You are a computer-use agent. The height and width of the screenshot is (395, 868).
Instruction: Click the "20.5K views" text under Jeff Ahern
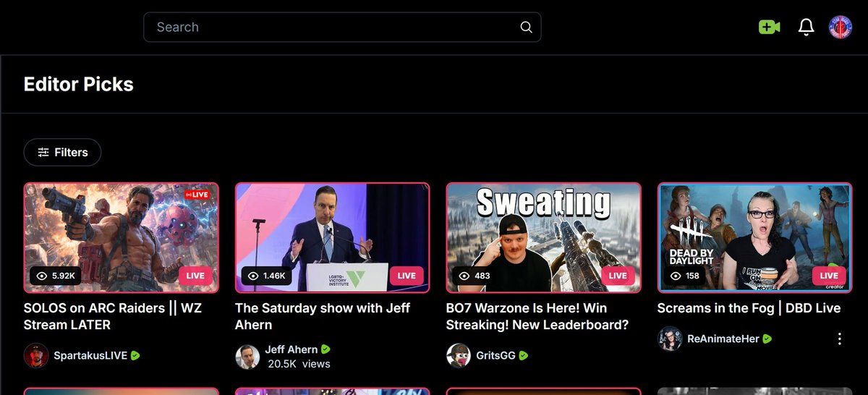click(299, 364)
